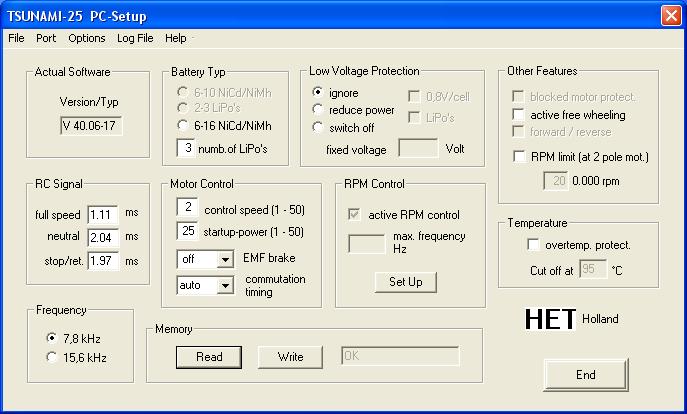Select 15,6 kHz frequency option
687x414 pixels.
pyautogui.click(x=52, y=357)
